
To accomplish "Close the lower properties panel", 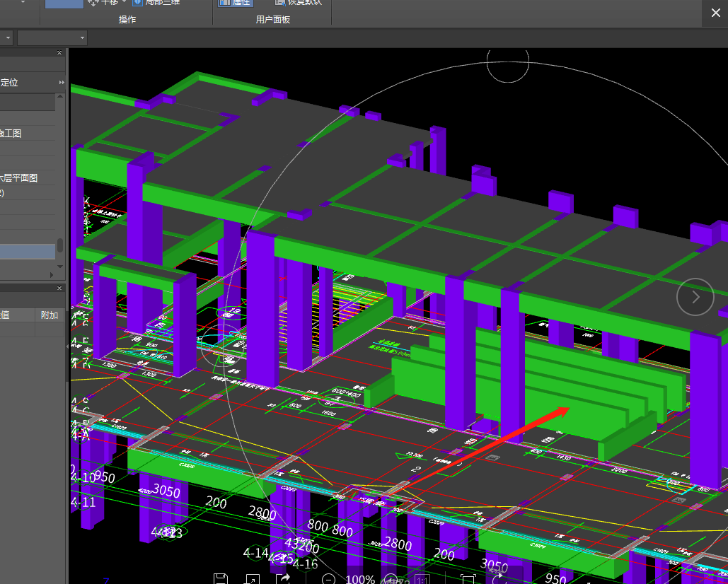I will click(59, 288).
